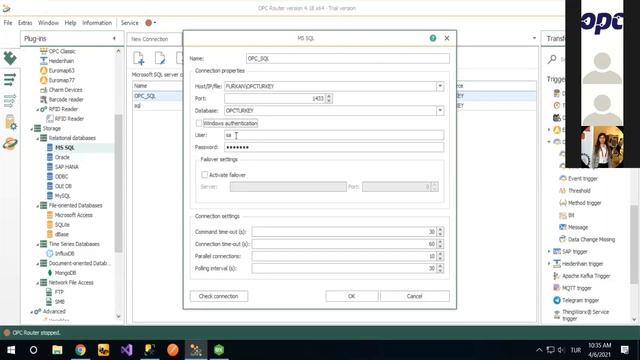Select Oracle database plug-in
The image size is (640, 360).
(62, 157)
